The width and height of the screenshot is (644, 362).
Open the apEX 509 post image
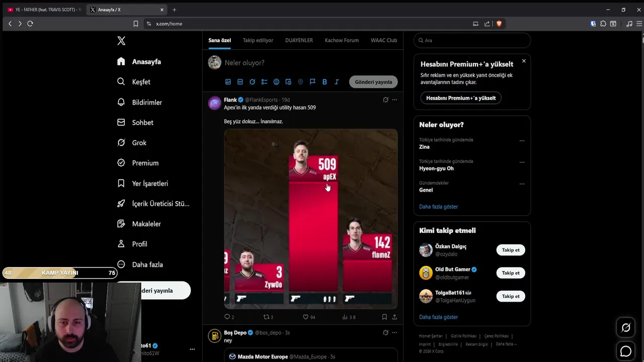coord(311,219)
